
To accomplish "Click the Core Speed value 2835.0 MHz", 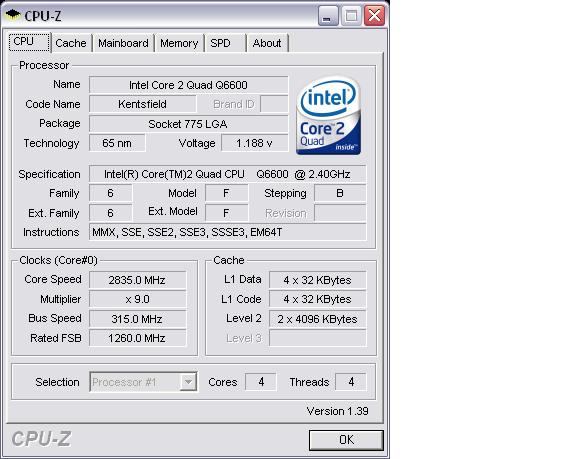I will [137, 280].
